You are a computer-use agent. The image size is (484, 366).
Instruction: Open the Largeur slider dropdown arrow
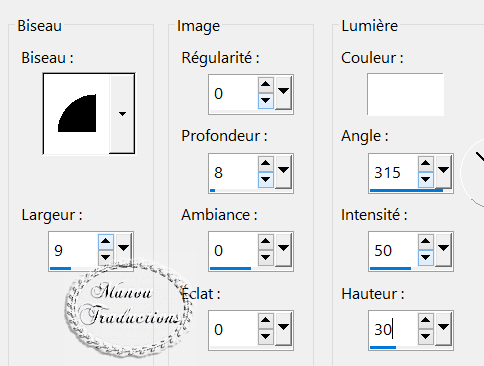pyautogui.click(x=123, y=250)
